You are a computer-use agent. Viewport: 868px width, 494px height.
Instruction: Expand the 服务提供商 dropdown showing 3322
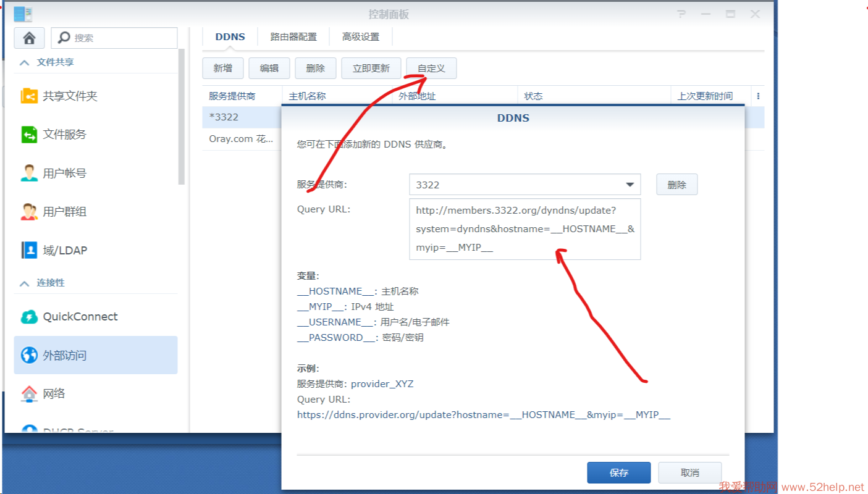pyautogui.click(x=630, y=185)
